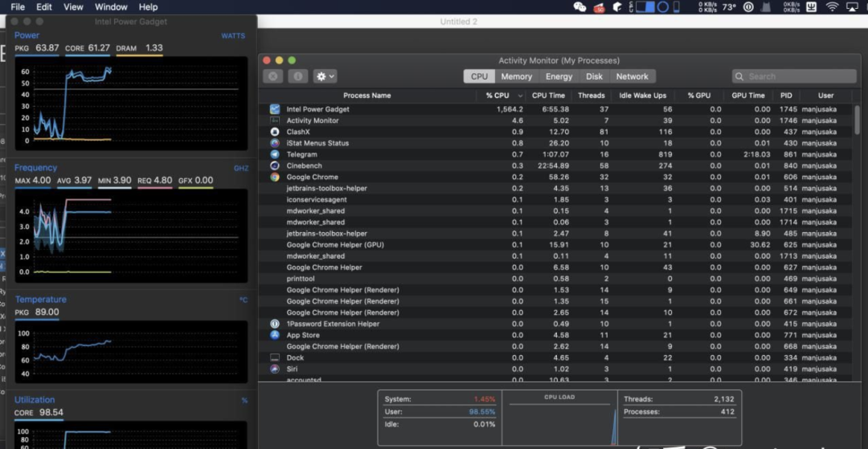Click the search magnifier icon in Activity Monitor

tap(739, 76)
